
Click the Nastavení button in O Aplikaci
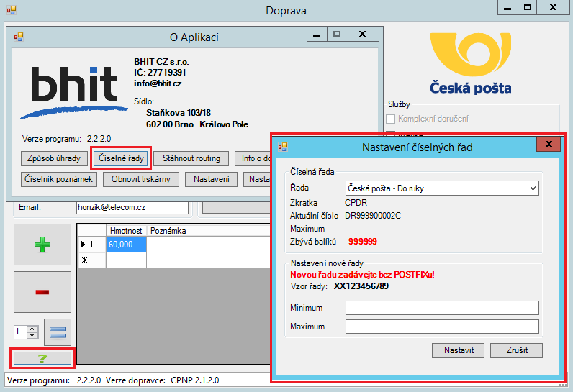click(211, 179)
